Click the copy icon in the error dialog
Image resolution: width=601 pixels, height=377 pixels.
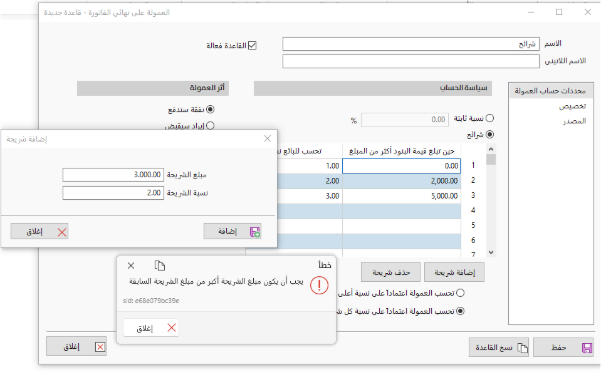point(159,266)
